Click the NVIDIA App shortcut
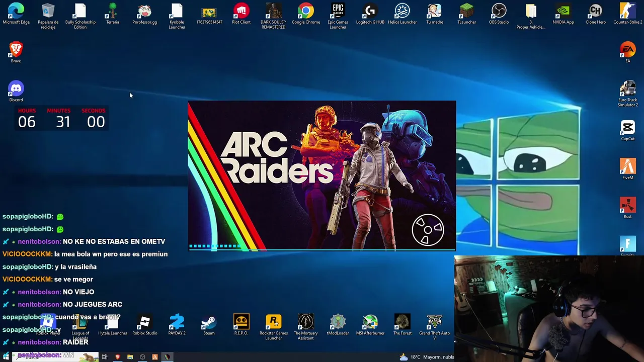 (x=563, y=14)
